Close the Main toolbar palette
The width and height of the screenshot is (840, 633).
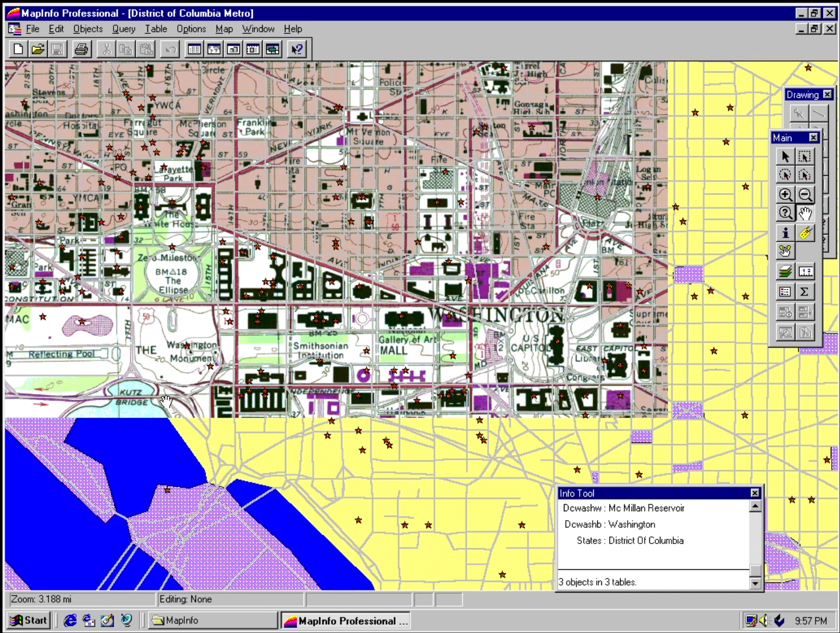(814, 137)
